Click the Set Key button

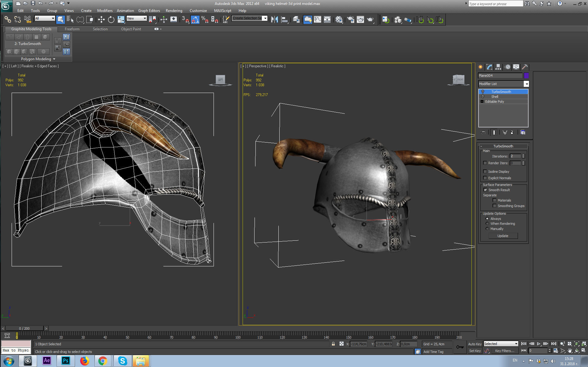click(x=475, y=351)
